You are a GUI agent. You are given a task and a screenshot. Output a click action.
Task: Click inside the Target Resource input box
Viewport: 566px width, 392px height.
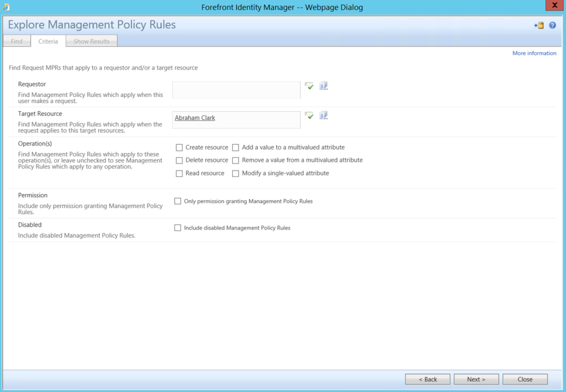[236, 120]
